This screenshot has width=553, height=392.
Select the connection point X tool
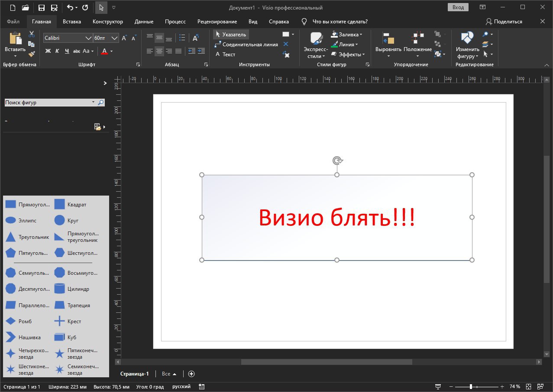pos(286,44)
